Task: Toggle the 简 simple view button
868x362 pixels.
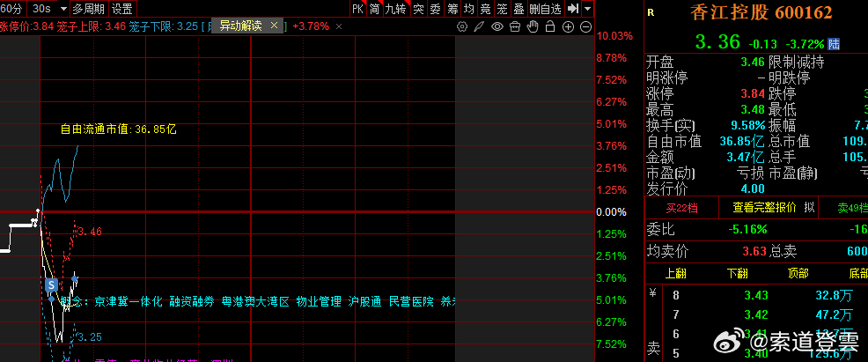Action: 375,9
